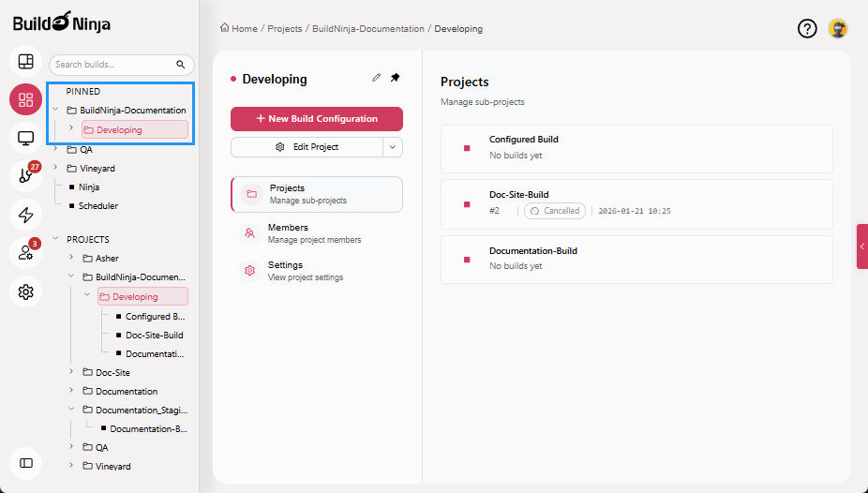The image size is (868, 493).
Task: Open the projects grid icon in sidebar
Action: pos(26,99)
